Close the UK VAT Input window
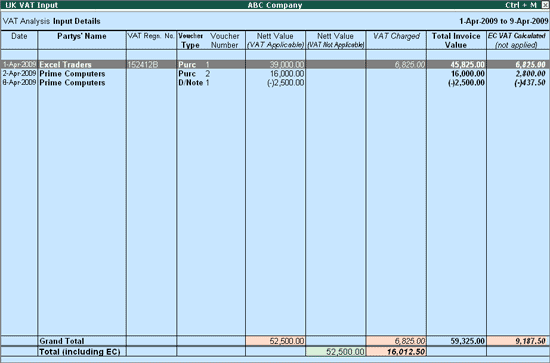This screenshot has height=363, width=550. pyautogui.click(x=545, y=5)
